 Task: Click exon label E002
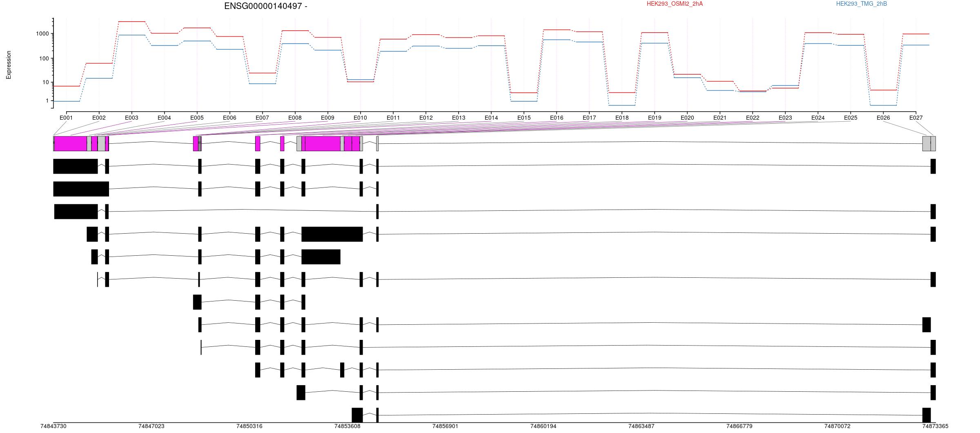click(x=99, y=118)
